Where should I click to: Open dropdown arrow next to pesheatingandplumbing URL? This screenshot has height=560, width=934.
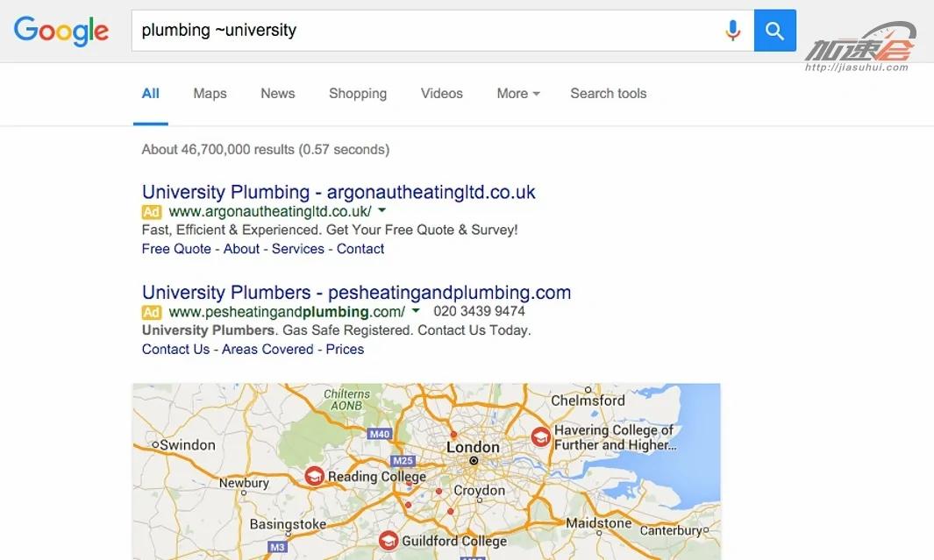(416, 311)
